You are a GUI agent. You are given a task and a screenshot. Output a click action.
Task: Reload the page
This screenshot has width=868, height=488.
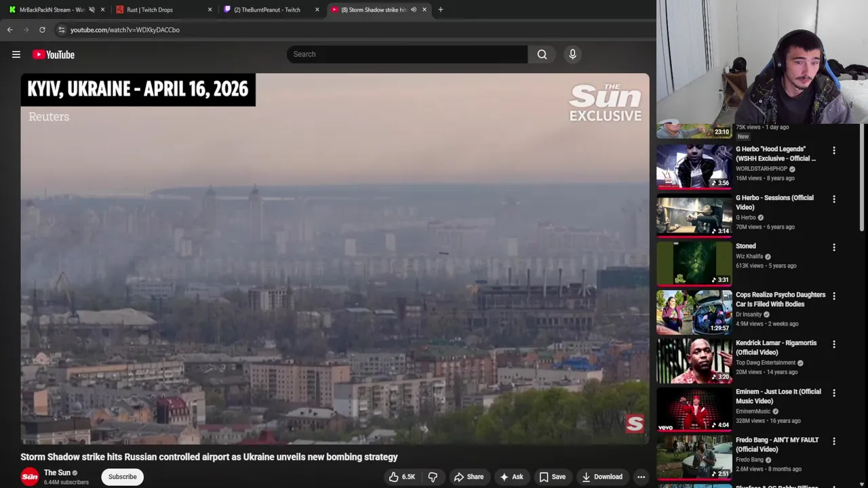[x=42, y=30]
